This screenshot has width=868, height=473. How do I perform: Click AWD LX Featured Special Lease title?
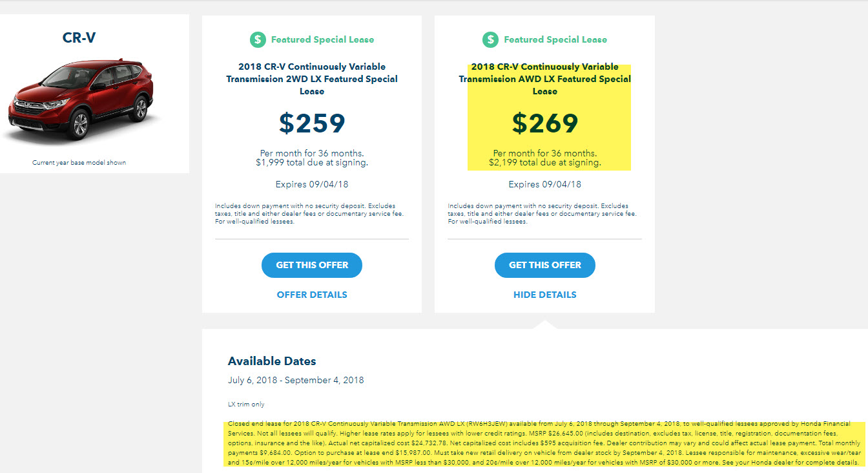[545, 79]
